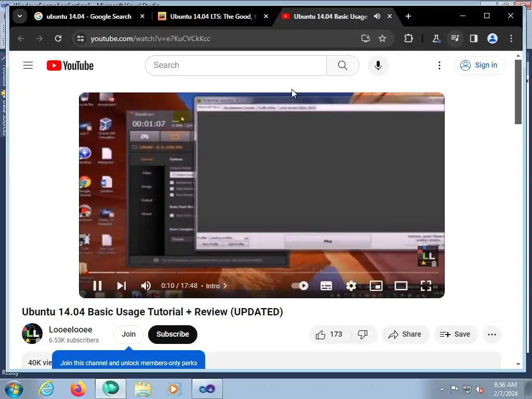The image size is (532, 399).
Task: Share the video
Action: pos(405,335)
